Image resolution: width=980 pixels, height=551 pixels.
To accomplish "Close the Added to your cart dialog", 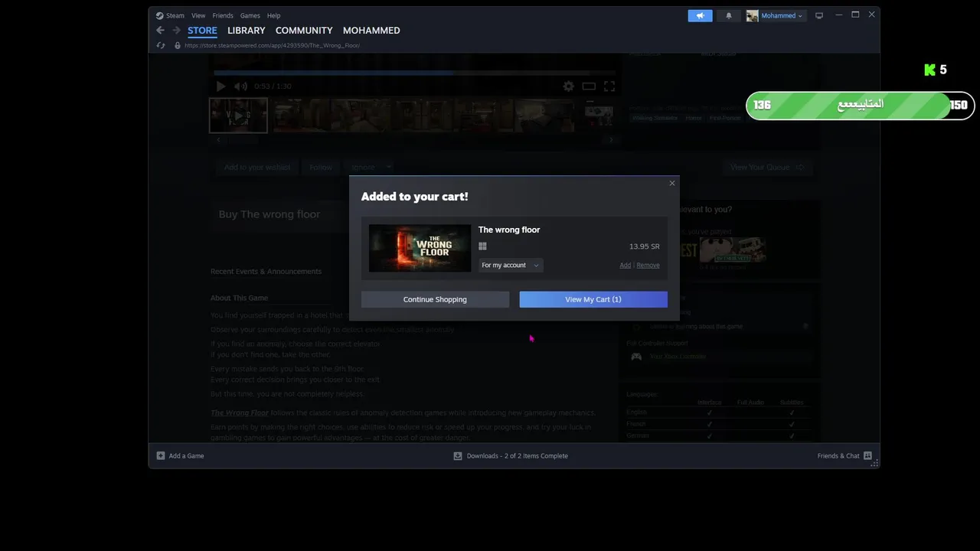I will pos(672,183).
